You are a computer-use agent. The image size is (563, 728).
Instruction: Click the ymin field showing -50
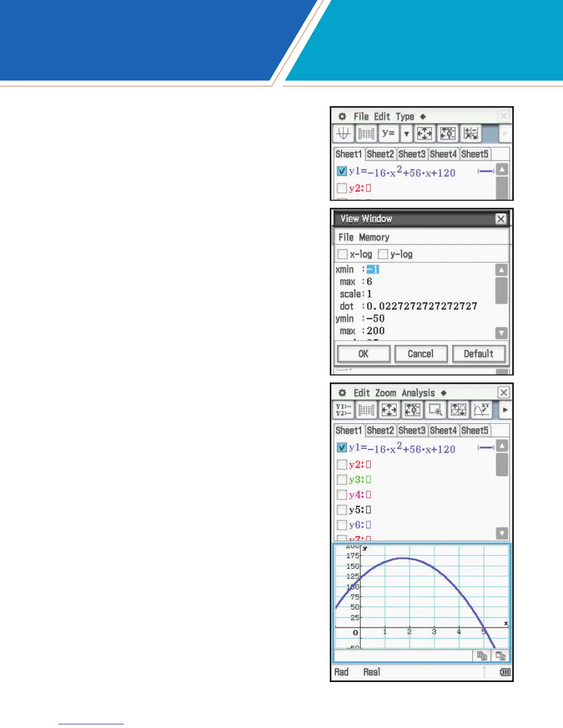coord(375,318)
